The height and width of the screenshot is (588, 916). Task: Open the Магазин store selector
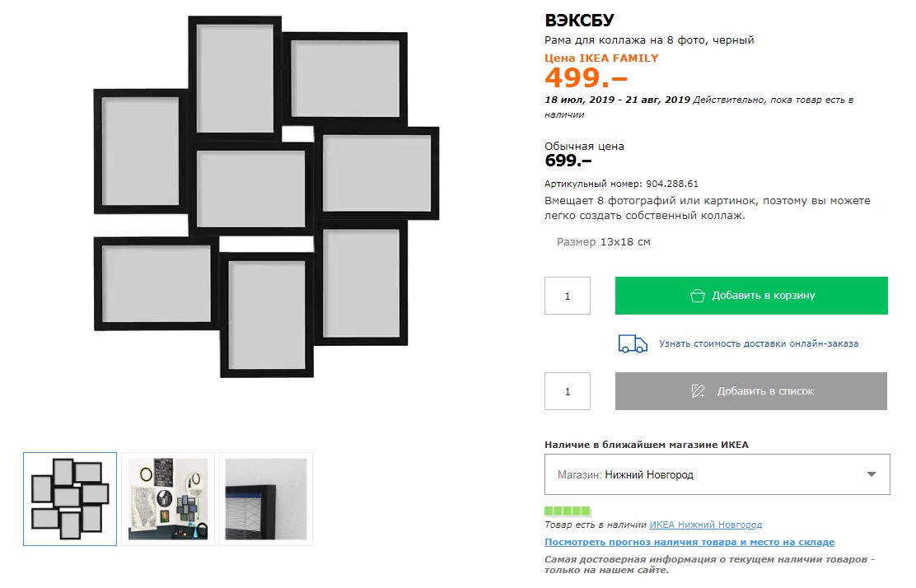click(x=717, y=474)
